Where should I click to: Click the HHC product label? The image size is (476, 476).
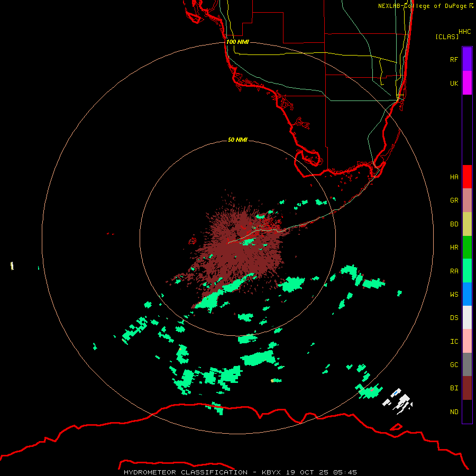pos(464,32)
